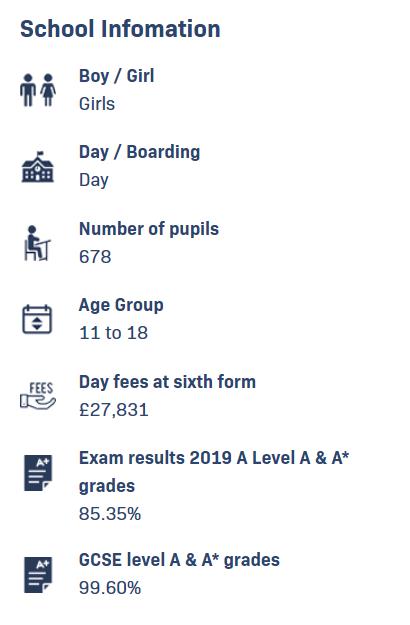Click the boy and girl figures icon
Screen dimensions: 410x625
(x=38, y=90)
